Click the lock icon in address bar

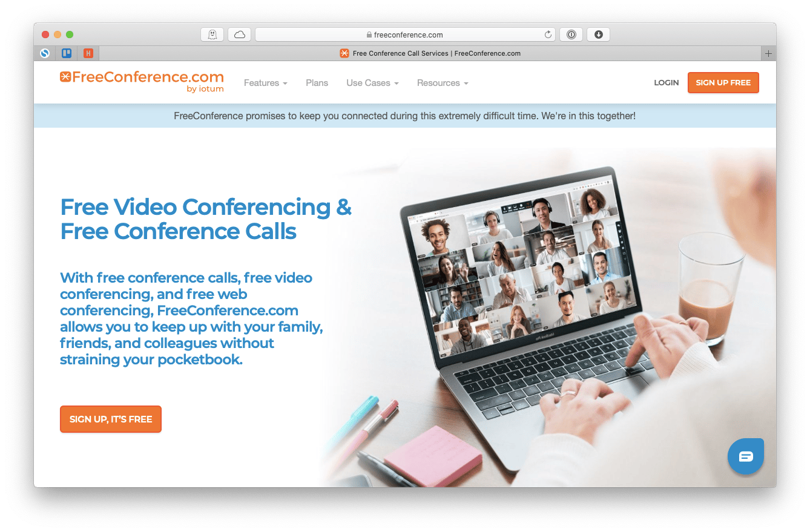[369, 35]
